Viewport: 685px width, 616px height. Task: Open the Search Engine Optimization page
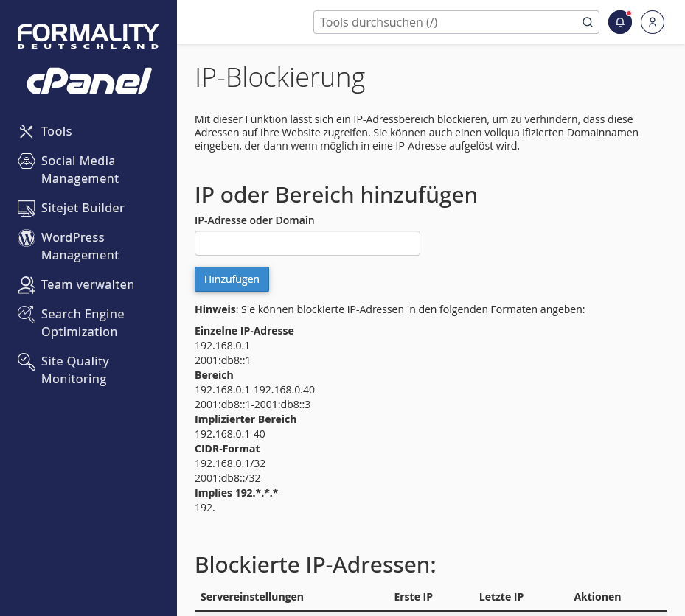tap(83, 323)
